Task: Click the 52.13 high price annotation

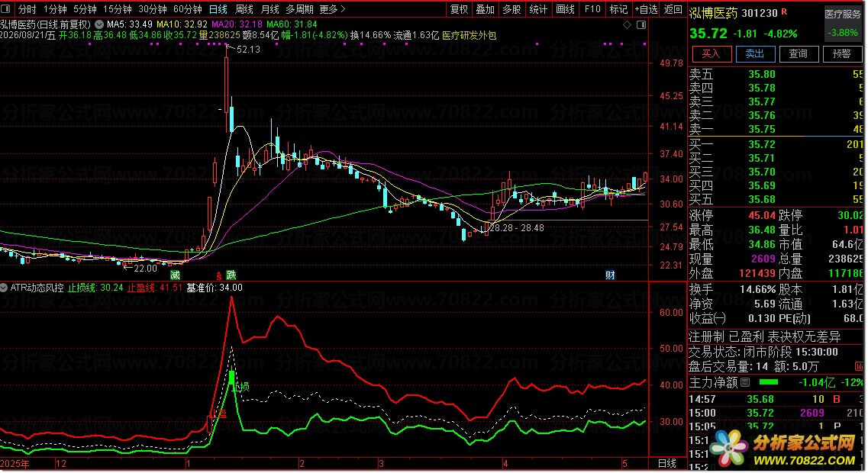Action: click(248, 50)
